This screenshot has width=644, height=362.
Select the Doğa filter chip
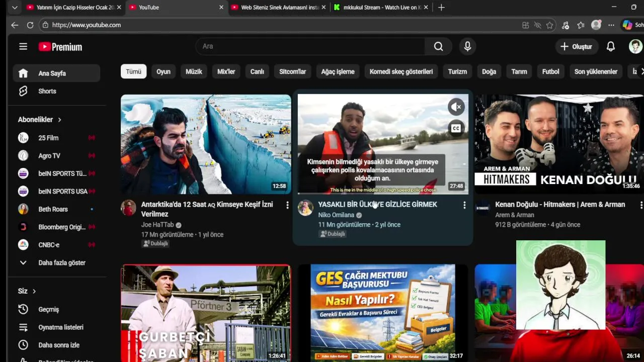[489, 71]
